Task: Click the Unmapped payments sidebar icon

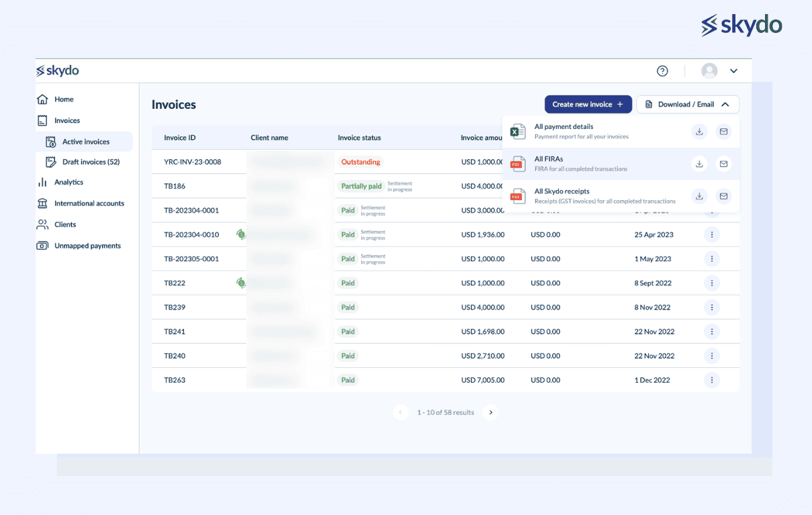Action: coord(42,246)
